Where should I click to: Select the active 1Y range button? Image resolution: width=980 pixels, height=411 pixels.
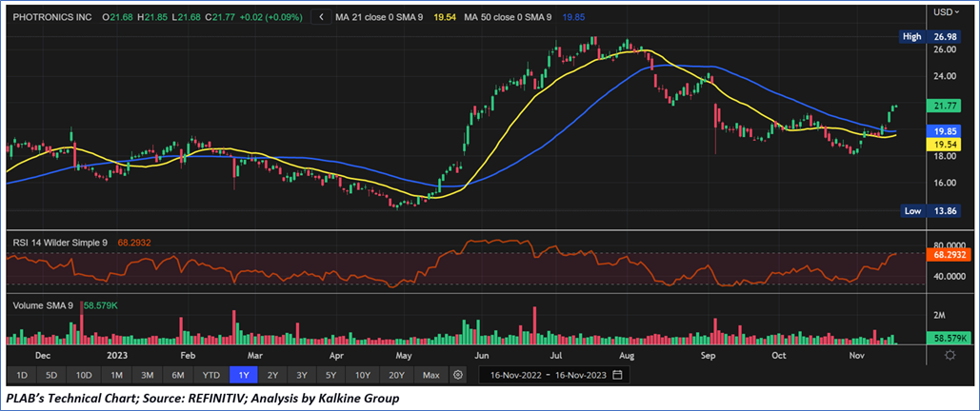coord(243,375)
